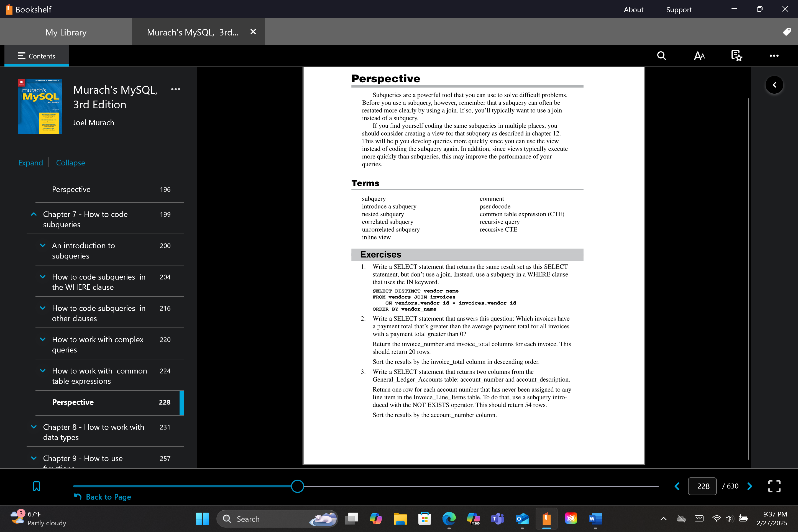798x532 pixels.
Task: Open the Support menu item
Action: pos(679,9)
